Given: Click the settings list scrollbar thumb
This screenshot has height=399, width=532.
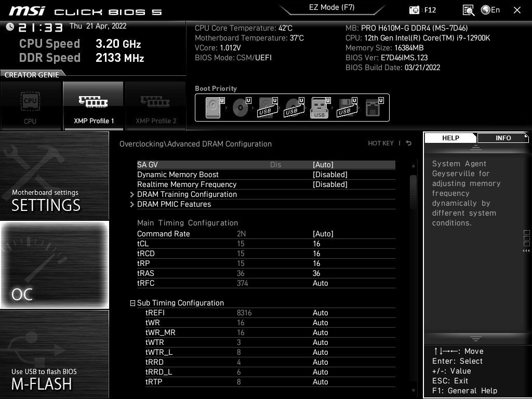Looking at the screenshot, I should tap(413, 192).
